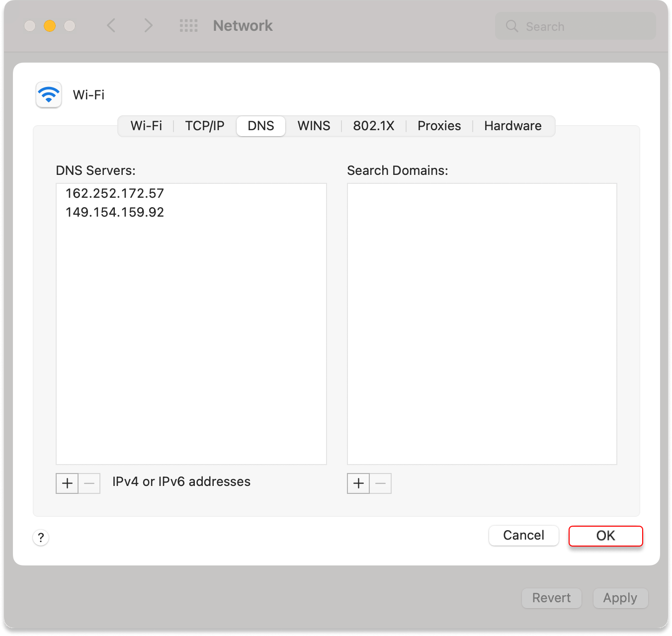Add a search domain with plus button
The height and width of the screenshot is (636, 672).
(x=358, y=483)
